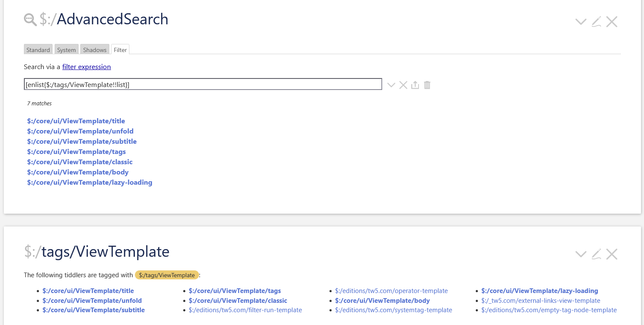Edit the tags/ViewTemplate tiddler via pencil icon
This screenshot has height=325, width=644.
pyautogui.click(x=597, y=254)
